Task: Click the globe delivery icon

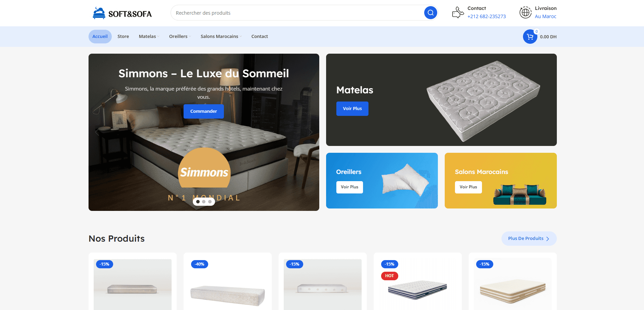Action: (x=525, y=13)
